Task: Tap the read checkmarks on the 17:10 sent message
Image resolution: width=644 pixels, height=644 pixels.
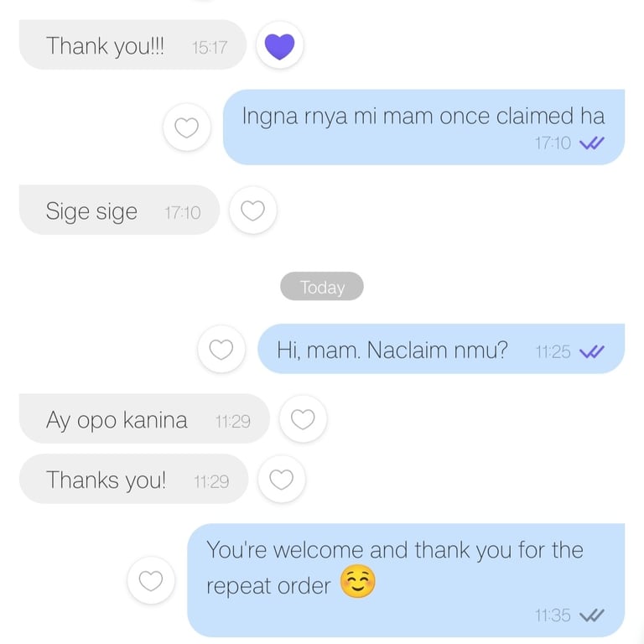Action: point(591,143)
